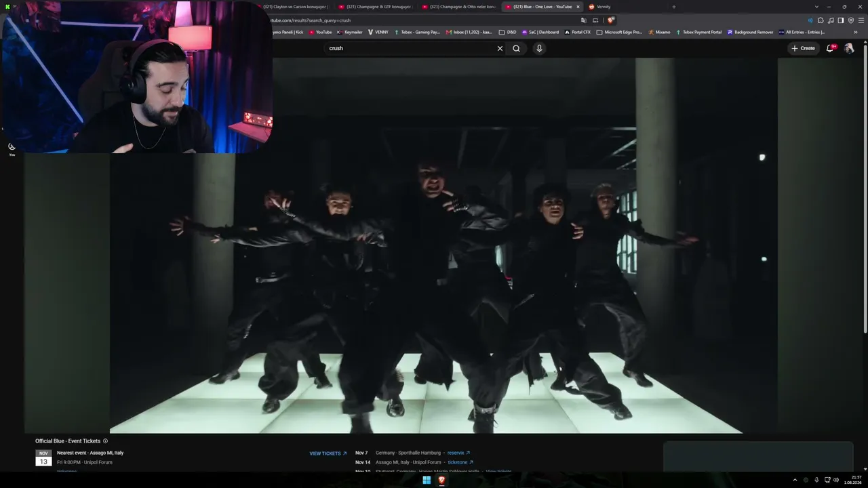Image resolution: width=868 pixels, height=488 pixels.
Task: Open the Background Remover bookmark
Action: coord(750,32)
